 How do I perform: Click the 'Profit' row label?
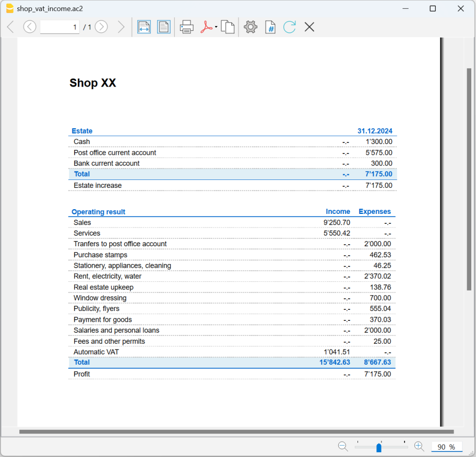point(81,374)
